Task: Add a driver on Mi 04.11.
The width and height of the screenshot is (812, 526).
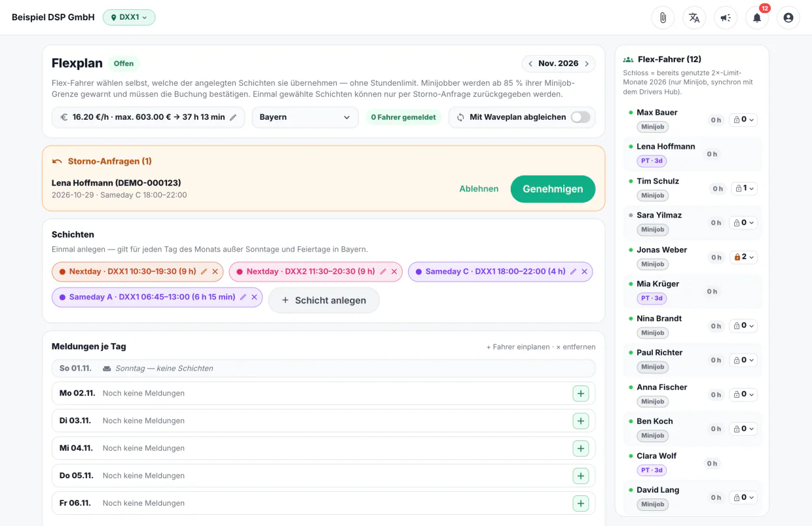Action: [x=581, y=448]
